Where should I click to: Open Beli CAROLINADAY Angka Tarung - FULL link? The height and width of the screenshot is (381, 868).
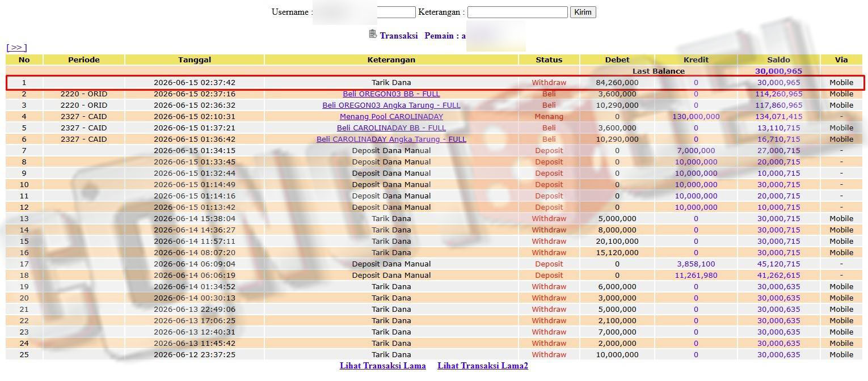(391, 139)
